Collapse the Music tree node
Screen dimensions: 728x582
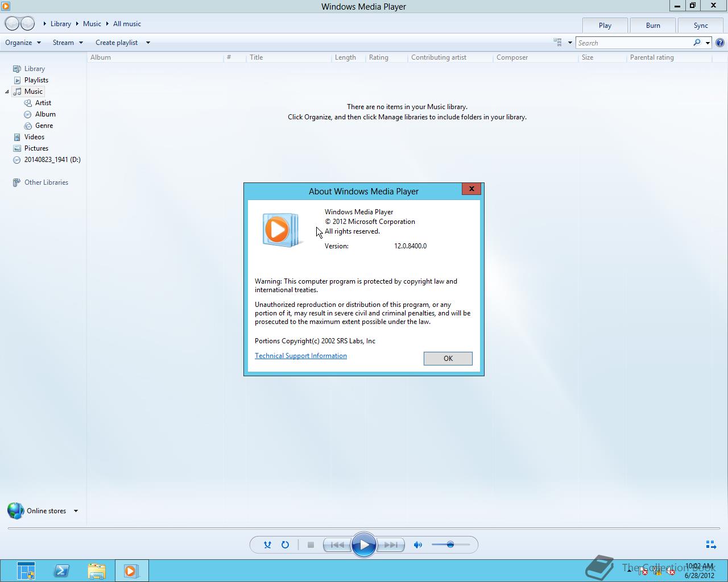[x=7, y=92]
